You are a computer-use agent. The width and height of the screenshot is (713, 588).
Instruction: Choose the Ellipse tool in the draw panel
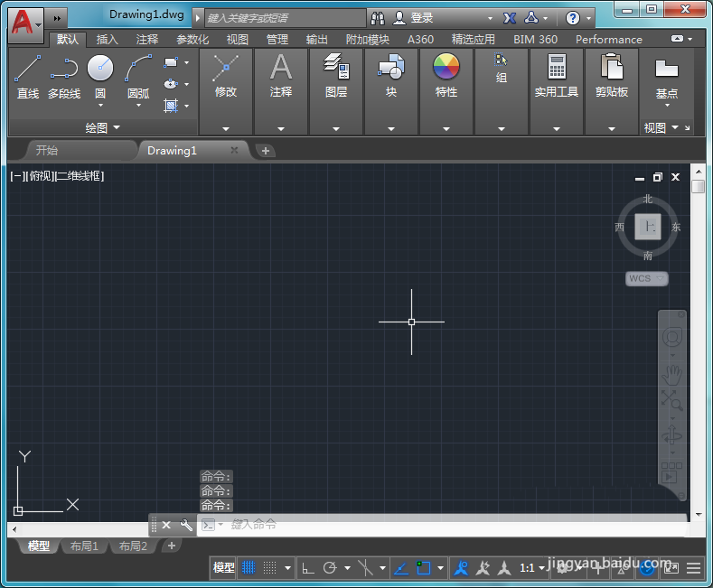[x=171, y=84]
